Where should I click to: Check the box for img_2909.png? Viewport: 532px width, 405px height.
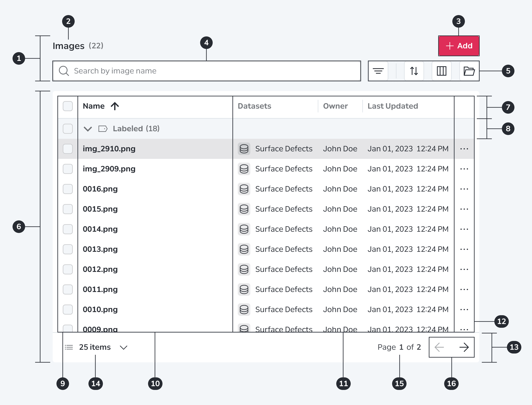(x=68, y=169)
